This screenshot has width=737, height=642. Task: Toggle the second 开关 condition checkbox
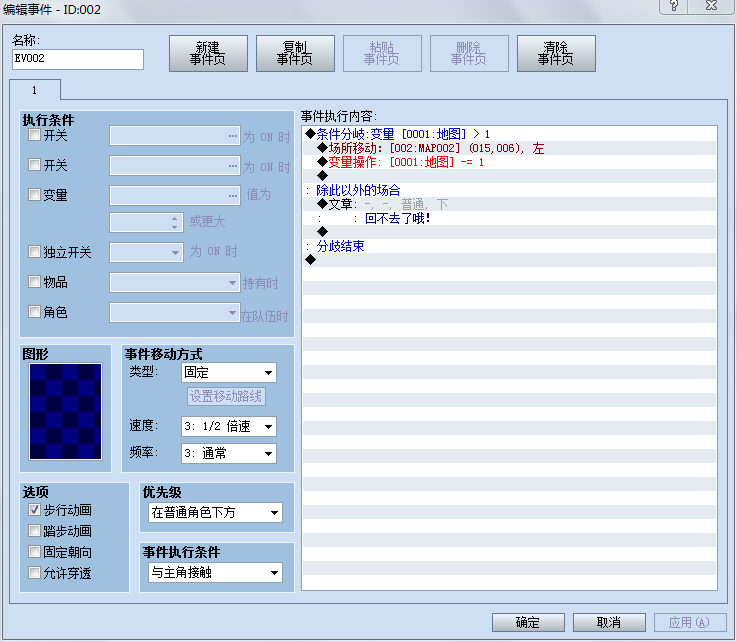[34, 165]
